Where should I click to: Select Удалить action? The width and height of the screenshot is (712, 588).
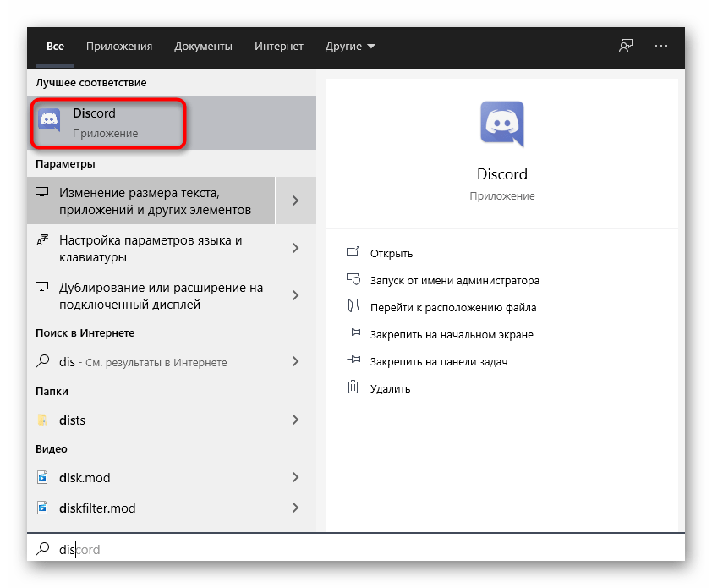tap(390, 389)
